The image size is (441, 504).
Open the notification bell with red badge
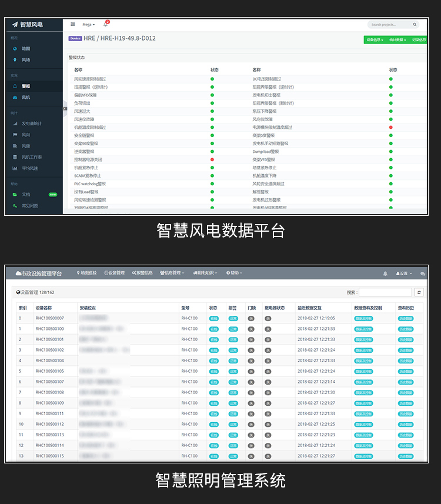tap(106, 24)
